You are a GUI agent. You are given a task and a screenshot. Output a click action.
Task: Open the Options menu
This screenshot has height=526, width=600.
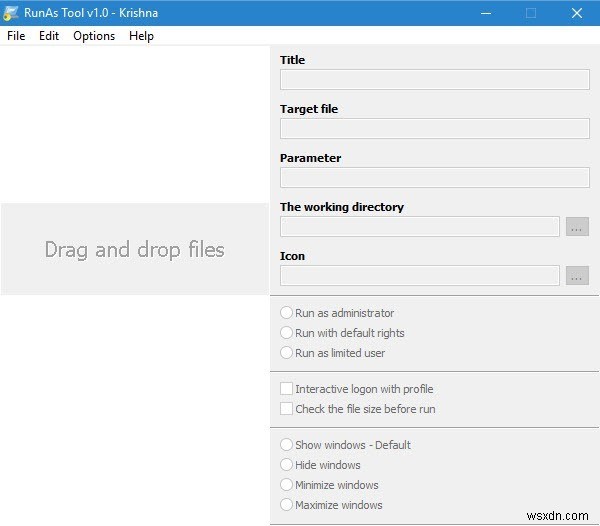coord(94,36)
